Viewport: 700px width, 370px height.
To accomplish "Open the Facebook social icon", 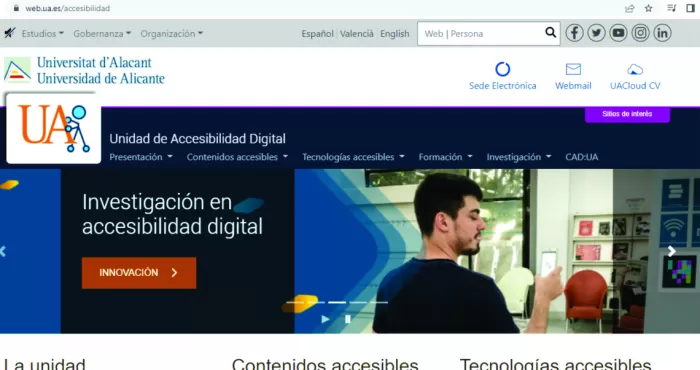I will [x=574, y=33].
